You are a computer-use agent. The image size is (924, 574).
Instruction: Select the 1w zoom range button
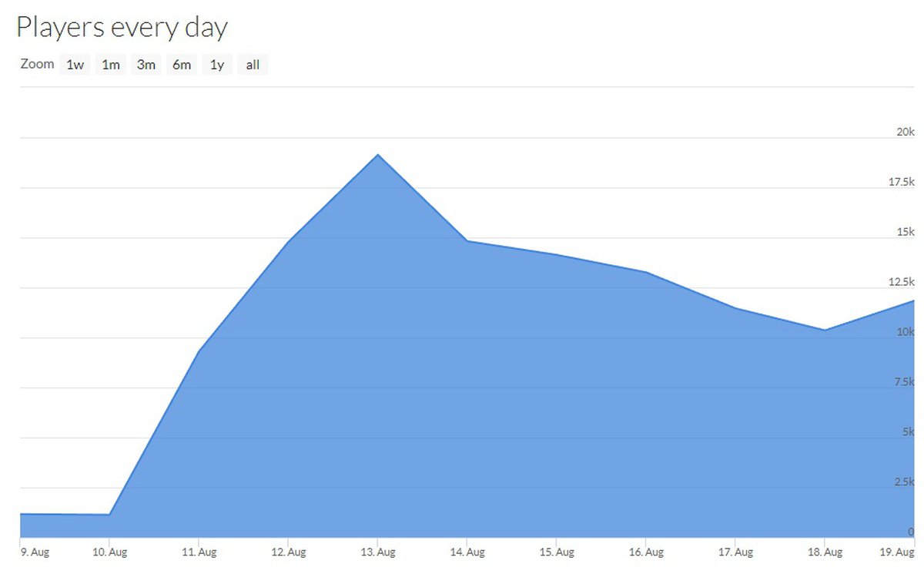tap(75, 65)
